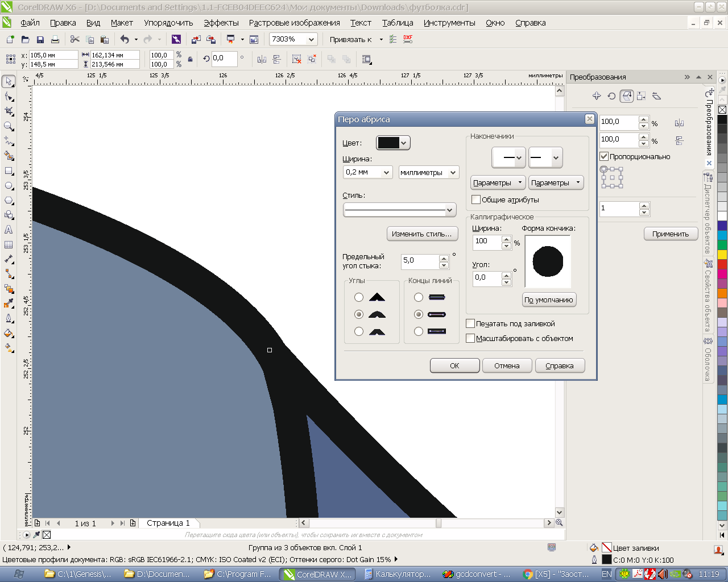728x582 pixels.
Task: Click the New document icon
Action: (x=10, y=39)
